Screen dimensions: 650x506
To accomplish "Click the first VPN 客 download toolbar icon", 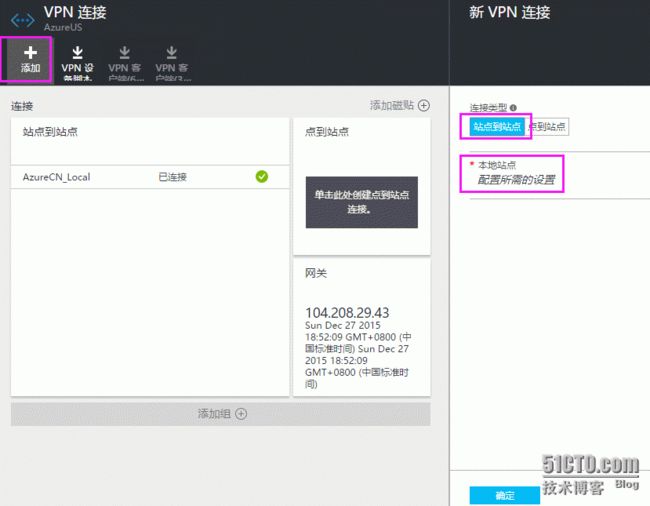I will pyautogui.click(x=124, y=53).
